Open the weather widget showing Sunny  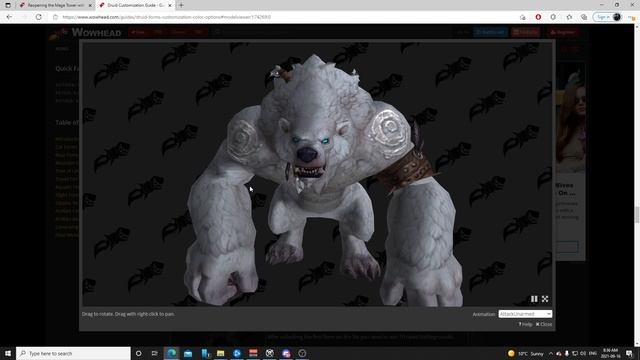pos(526,353)
